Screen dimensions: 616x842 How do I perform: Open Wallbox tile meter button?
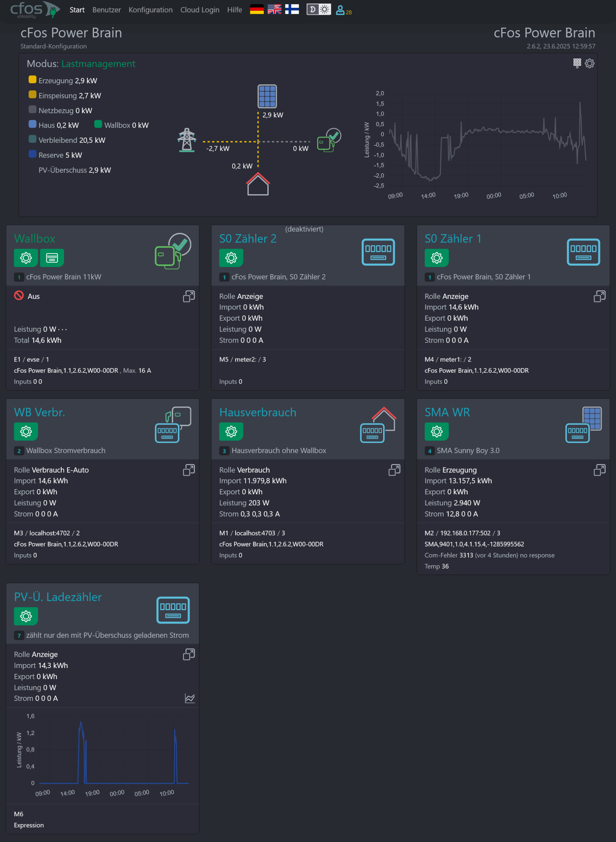[x=52, y=258]
